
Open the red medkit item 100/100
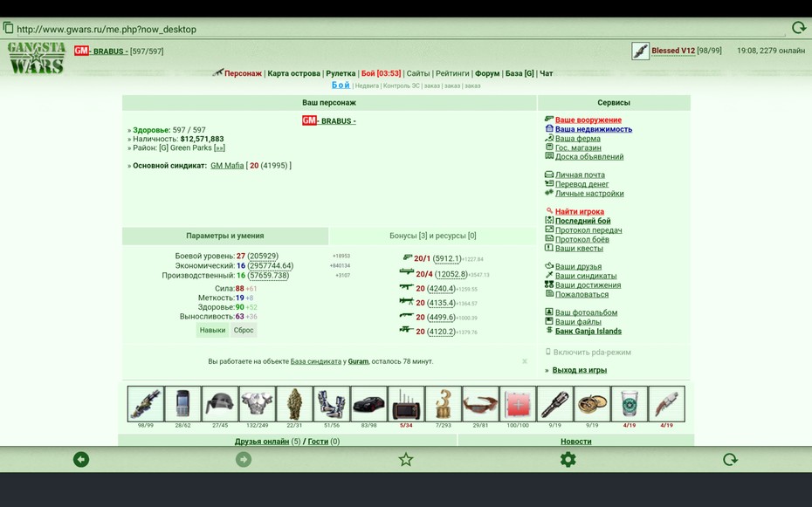click(518, 403)
